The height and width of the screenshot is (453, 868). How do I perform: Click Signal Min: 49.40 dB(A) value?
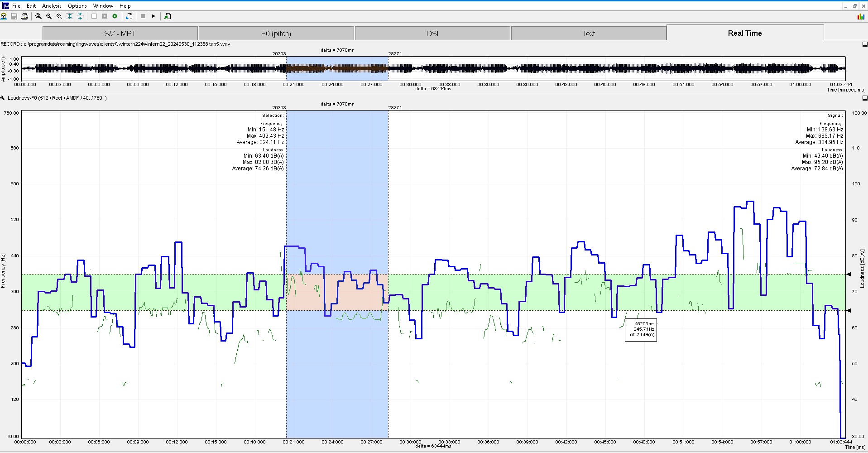823,156
